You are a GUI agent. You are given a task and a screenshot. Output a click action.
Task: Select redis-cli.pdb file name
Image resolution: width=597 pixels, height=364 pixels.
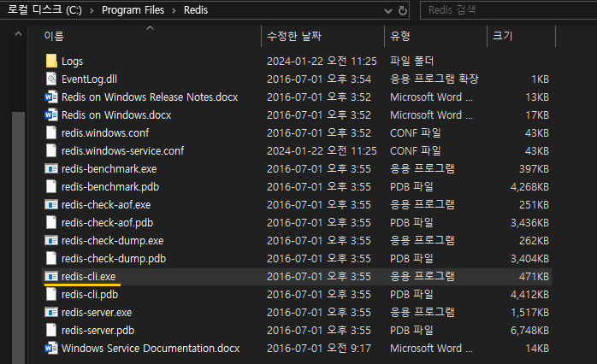[x=90, y=295]
